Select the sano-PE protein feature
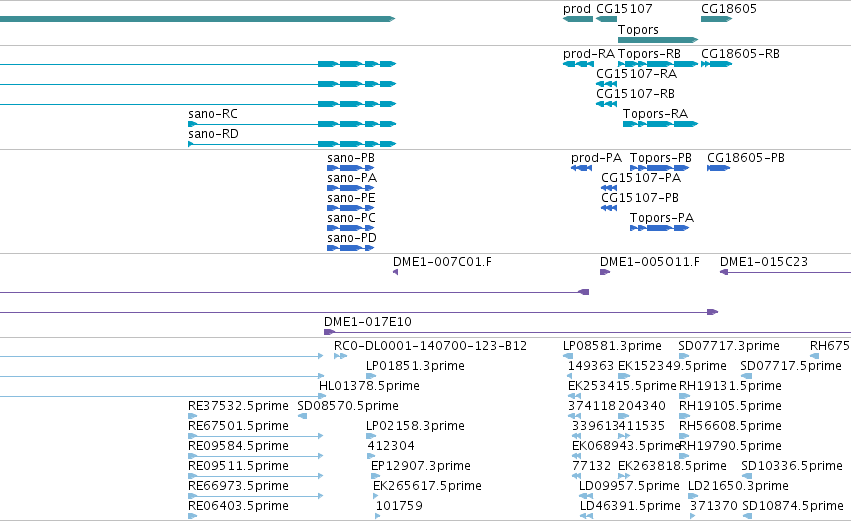 point(351,208)
